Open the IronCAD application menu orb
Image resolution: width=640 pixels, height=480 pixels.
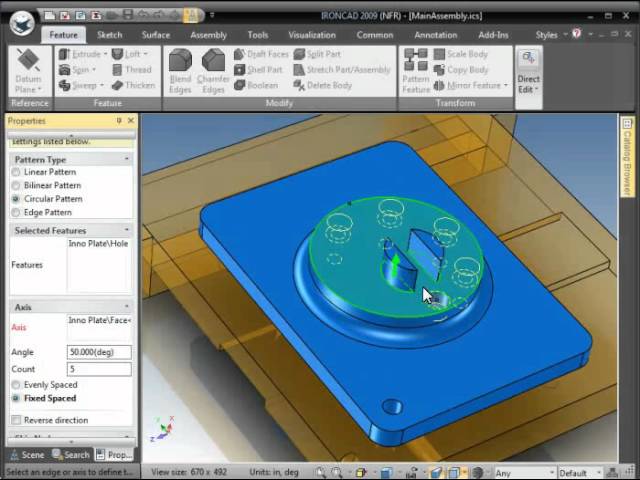(x=21, y=23)
